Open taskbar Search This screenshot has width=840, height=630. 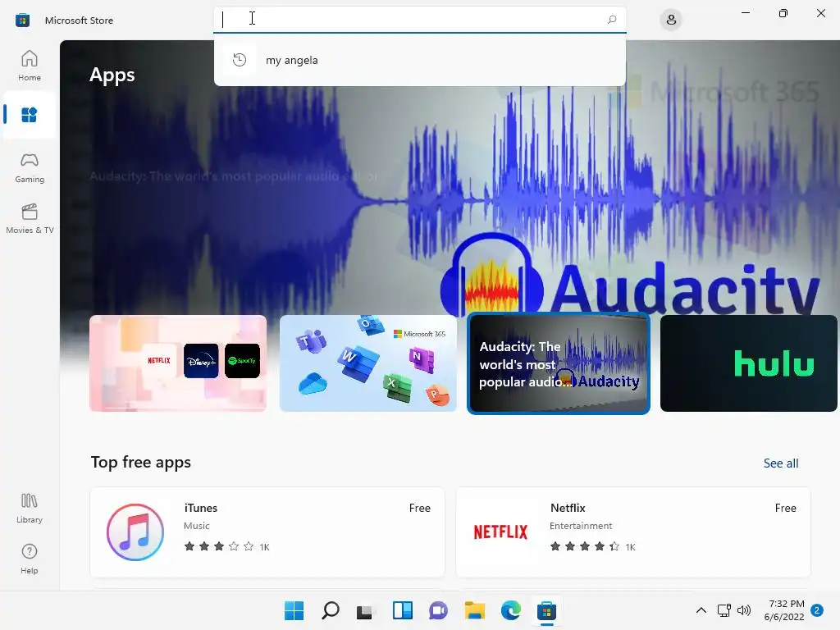point(330,610)
